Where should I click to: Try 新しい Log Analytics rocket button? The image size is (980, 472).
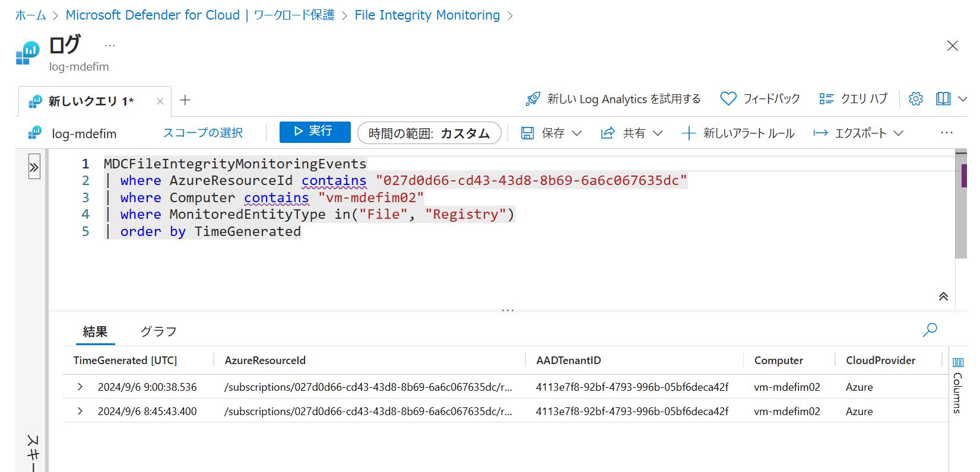pos(613,99)
